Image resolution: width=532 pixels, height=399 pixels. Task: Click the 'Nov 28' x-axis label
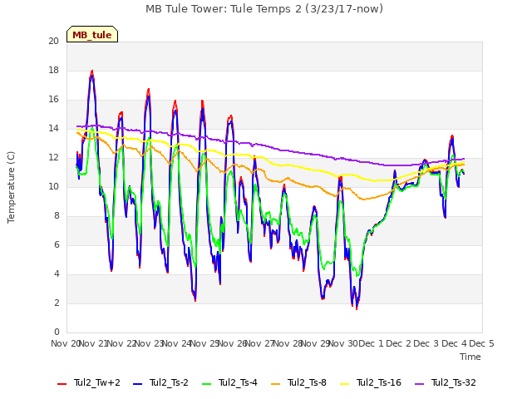pos(288,343)
